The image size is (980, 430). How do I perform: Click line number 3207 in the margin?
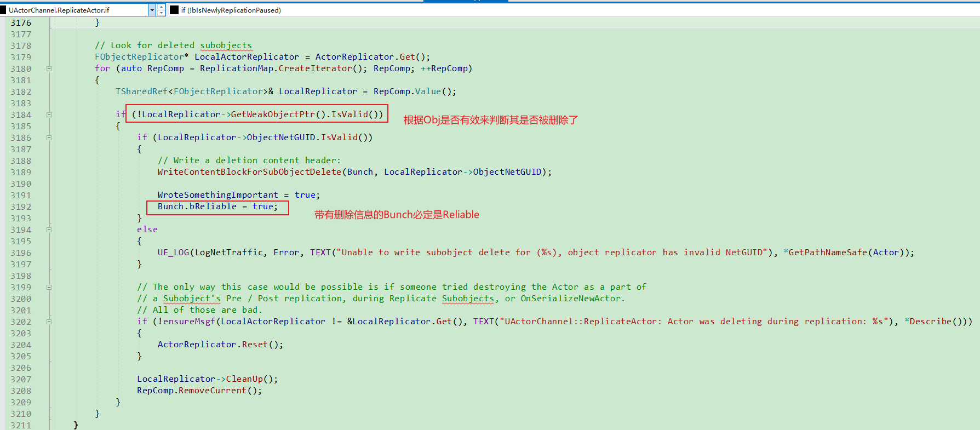pyautogui.click(x=21, y=379)
